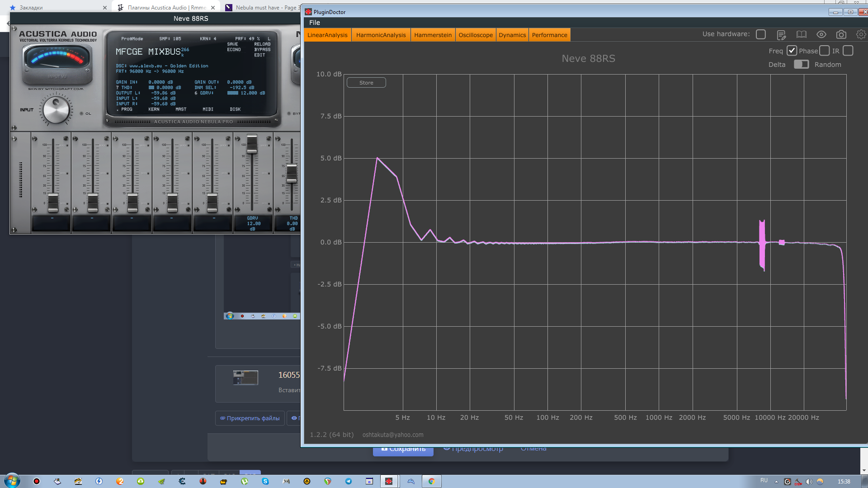Click SAVE on the Nebula display

point(232,44)
